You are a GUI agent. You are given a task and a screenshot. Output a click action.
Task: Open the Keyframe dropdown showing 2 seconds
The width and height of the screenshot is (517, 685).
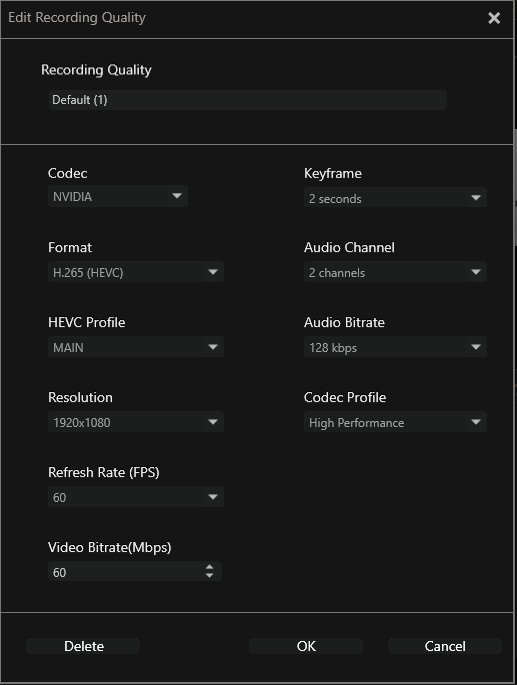click(395, 198)
